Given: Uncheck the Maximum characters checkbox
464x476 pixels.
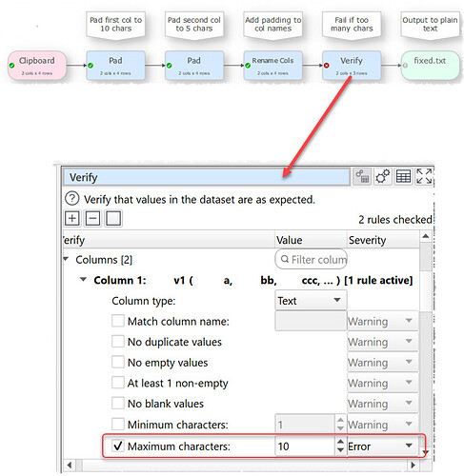Looking at the screenshot, I should (x=118, y=446).
